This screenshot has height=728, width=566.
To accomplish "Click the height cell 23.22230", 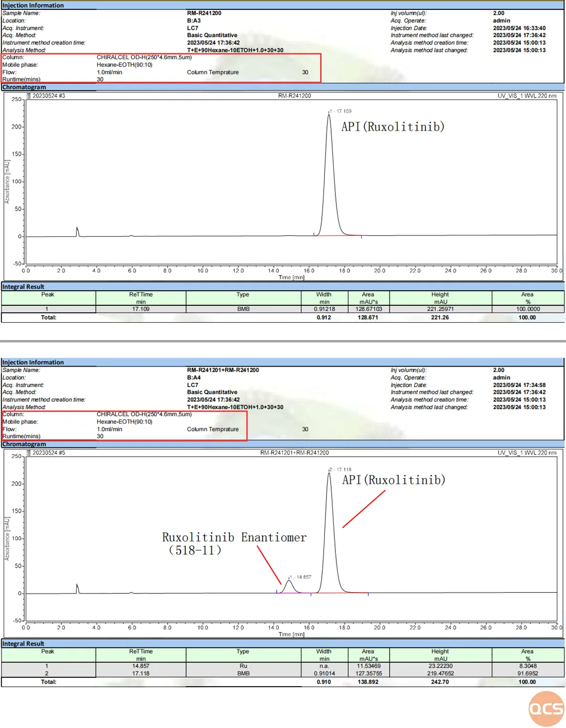I will tap(440, 666).
